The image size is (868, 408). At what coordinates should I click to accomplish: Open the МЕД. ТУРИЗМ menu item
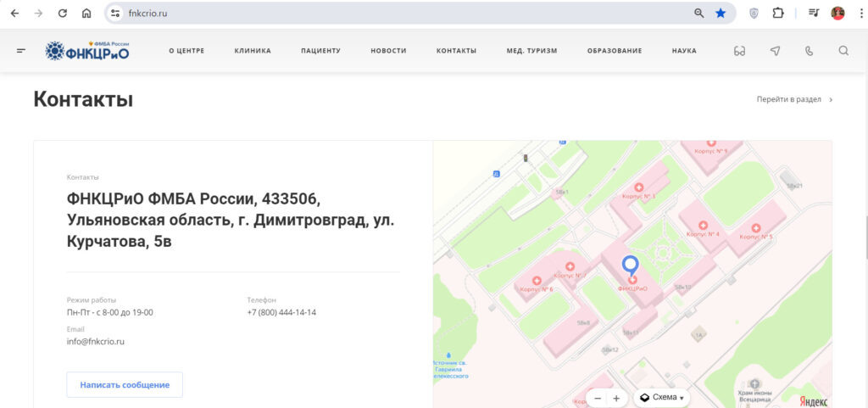pos(531,51)
